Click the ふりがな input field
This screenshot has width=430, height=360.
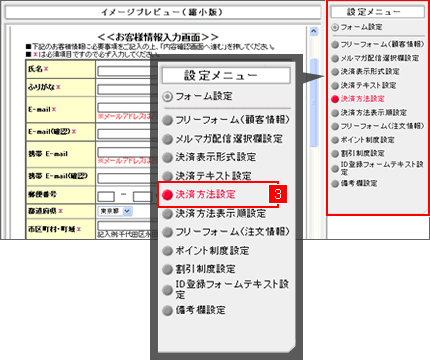[x=124, y=89]
